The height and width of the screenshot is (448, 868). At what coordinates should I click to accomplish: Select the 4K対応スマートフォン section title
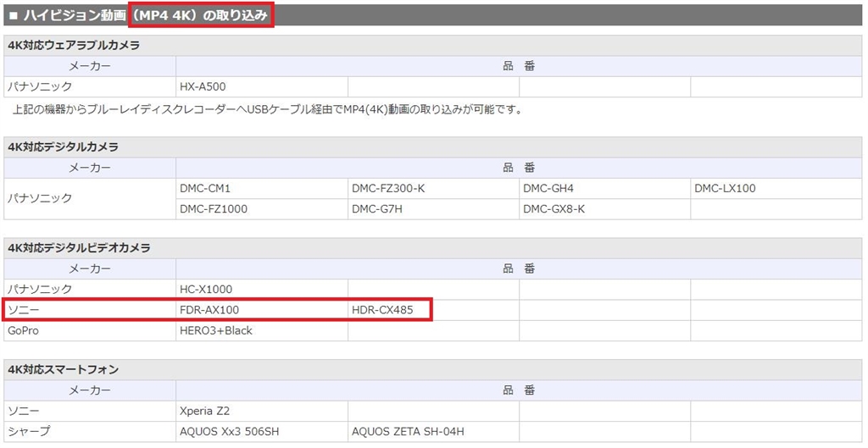click(x=64, y=369)
